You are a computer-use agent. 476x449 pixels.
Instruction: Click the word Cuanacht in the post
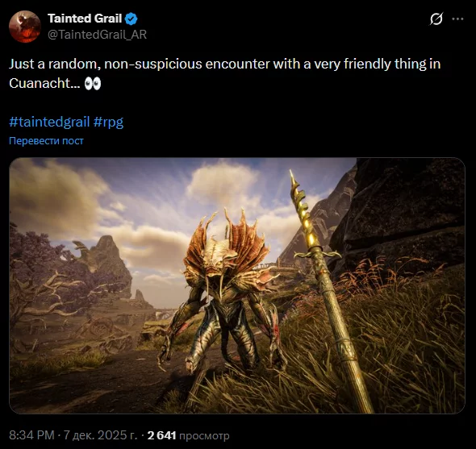pos(40,83)
